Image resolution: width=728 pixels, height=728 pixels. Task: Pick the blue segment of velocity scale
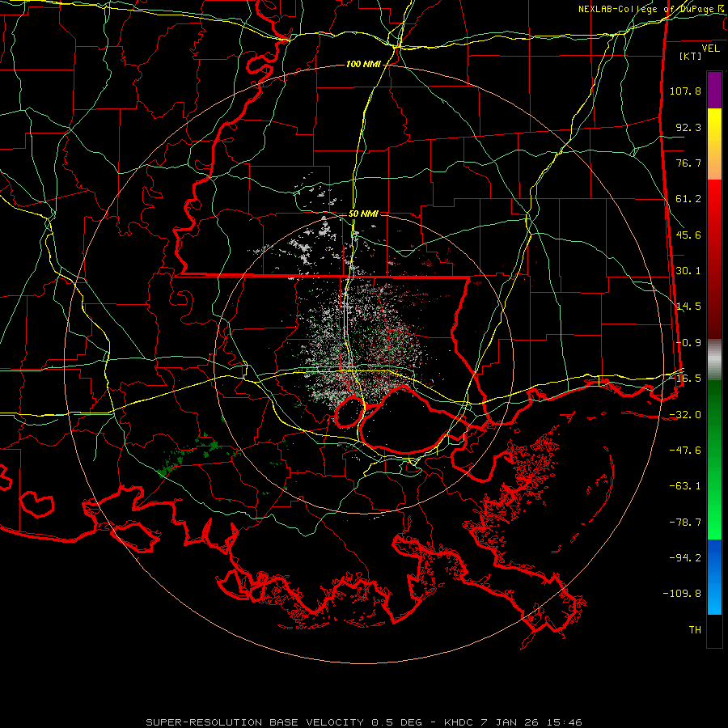click(x=714, y=577)
